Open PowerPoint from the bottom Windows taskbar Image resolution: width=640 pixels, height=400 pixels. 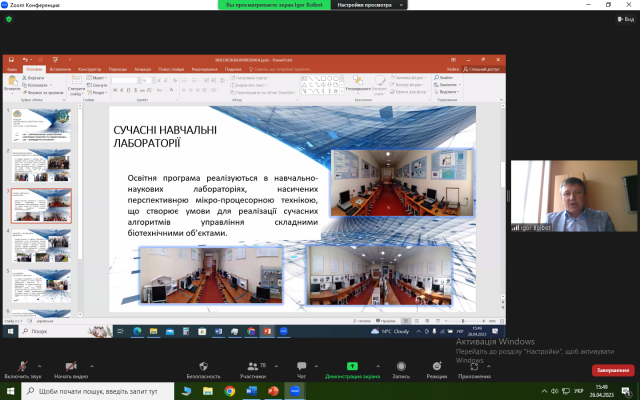click(x=273, y=391)
